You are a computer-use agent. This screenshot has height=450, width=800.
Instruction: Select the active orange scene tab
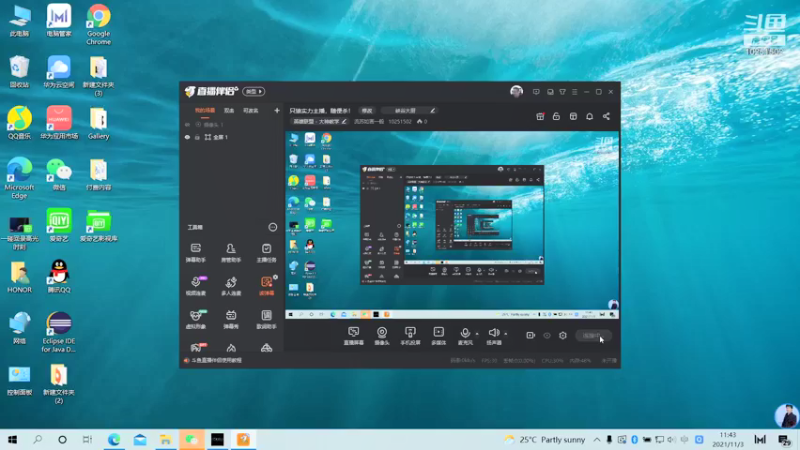pyautogui.click(x=205, y=111)
